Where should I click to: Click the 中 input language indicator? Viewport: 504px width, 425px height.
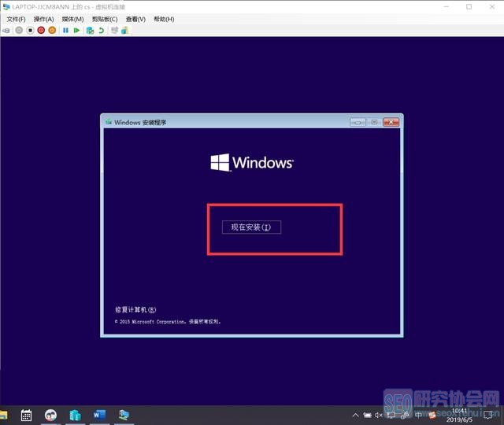point(418,415)
